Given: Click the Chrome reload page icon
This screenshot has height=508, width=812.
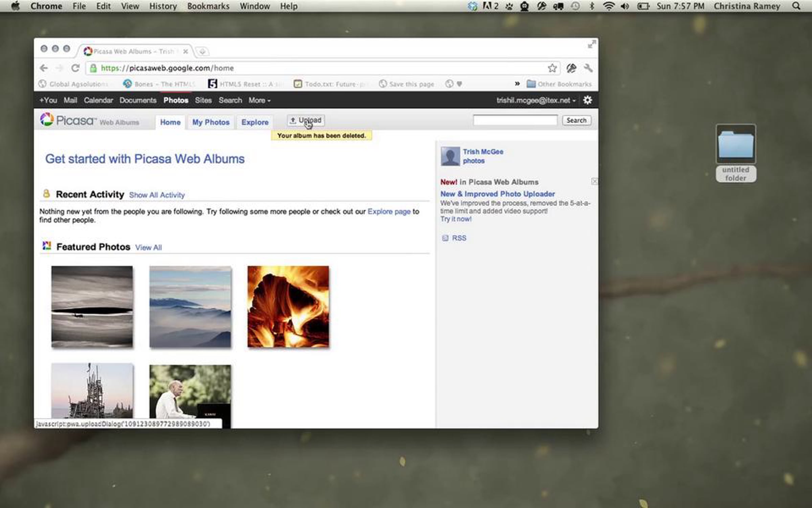Looking at the screenshot, I should click(x=75, y=68).
